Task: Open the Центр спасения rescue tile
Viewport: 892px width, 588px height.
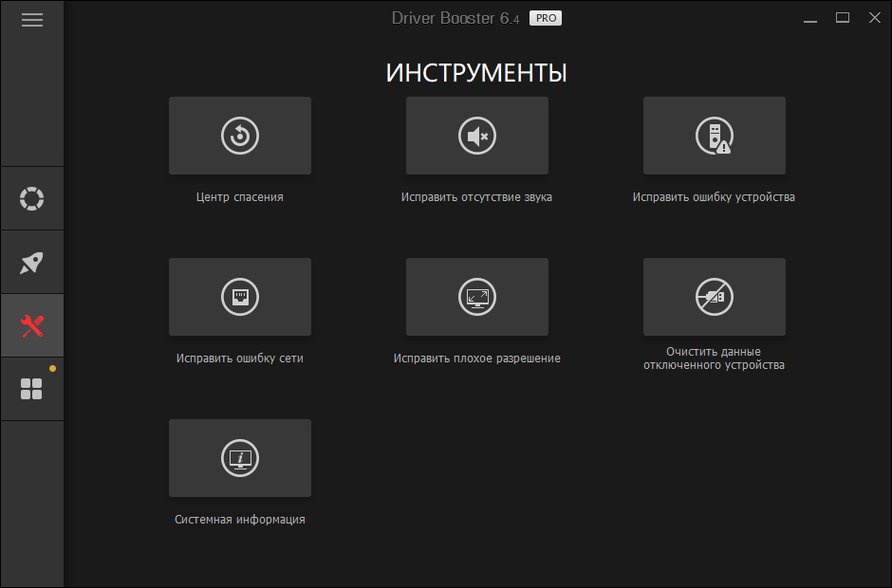Action: 240,136
